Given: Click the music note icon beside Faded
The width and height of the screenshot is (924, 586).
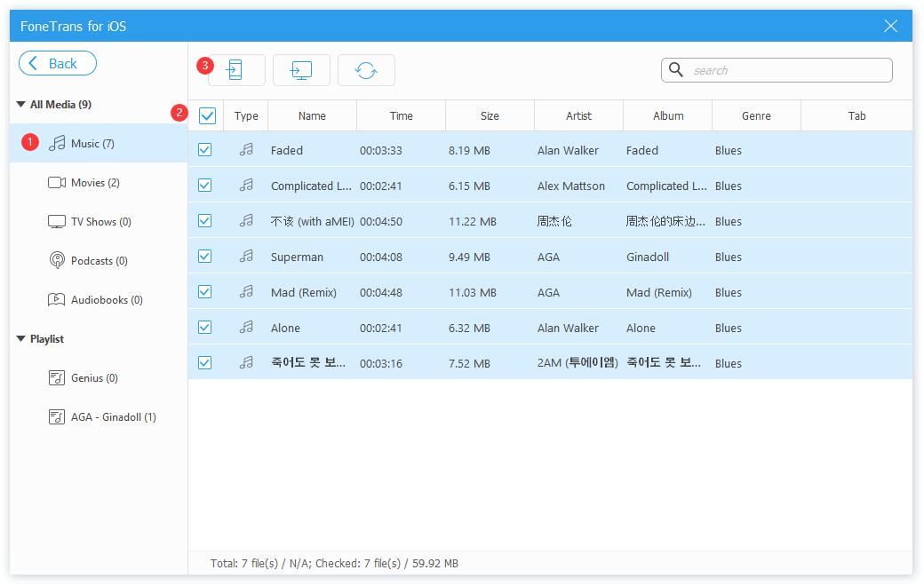Looking at the screenshot, I should 246,149.
